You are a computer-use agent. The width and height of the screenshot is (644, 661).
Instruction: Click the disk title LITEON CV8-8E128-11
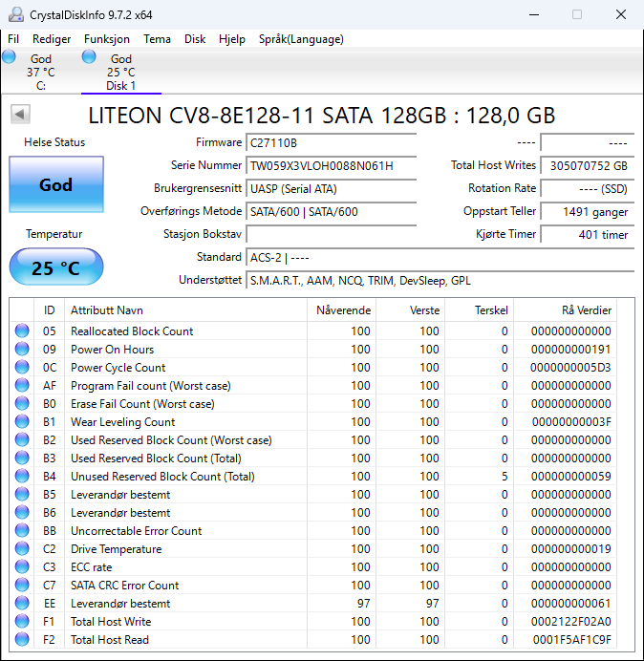tap(321, 115)
